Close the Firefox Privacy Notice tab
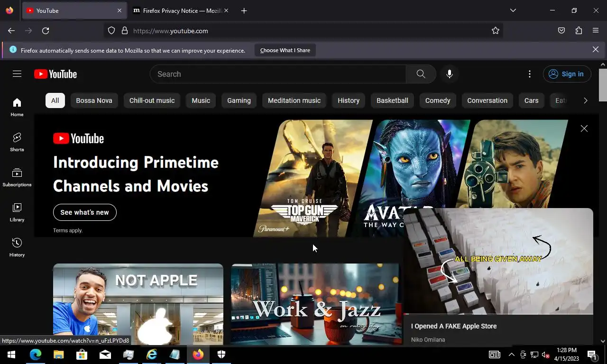This screenshot has width=607, height=364. tap(226, 10)
